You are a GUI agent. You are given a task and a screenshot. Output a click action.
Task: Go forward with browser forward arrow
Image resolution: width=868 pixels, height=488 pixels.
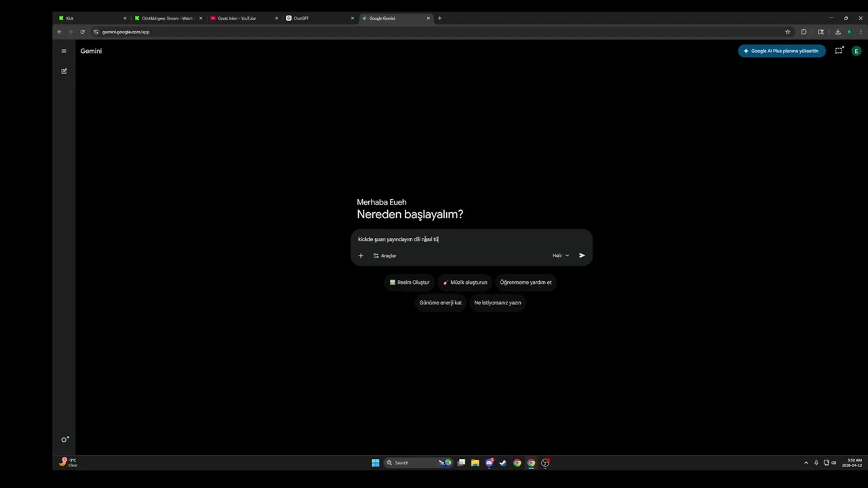(71, 32)
